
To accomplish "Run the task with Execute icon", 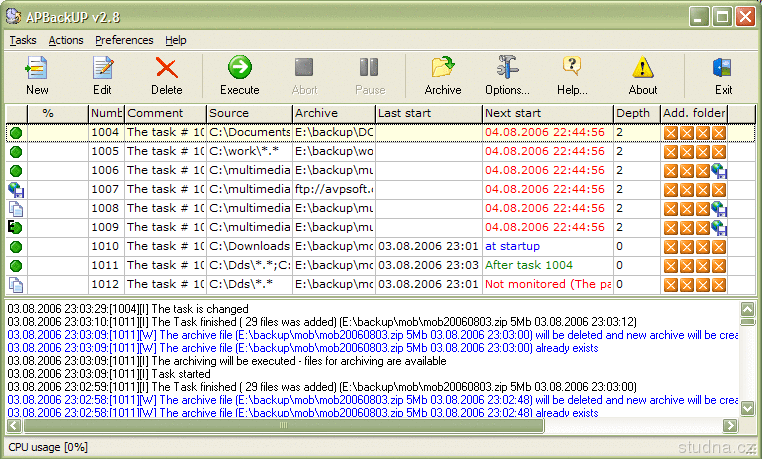I will point(239,68).
